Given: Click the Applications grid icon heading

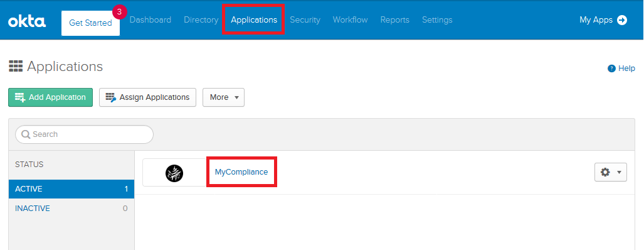Looking at the screenshot, I should 16,66.
